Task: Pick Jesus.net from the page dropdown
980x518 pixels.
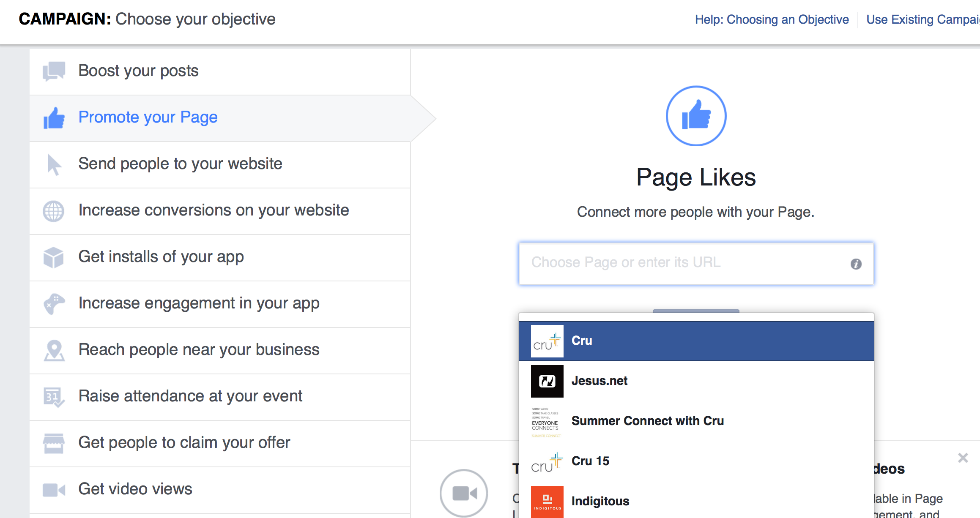Action: (696, 381)
